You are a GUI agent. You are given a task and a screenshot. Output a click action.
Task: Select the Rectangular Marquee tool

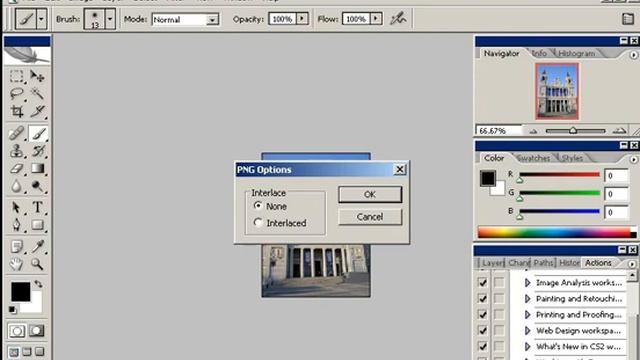tap(17, 76)
